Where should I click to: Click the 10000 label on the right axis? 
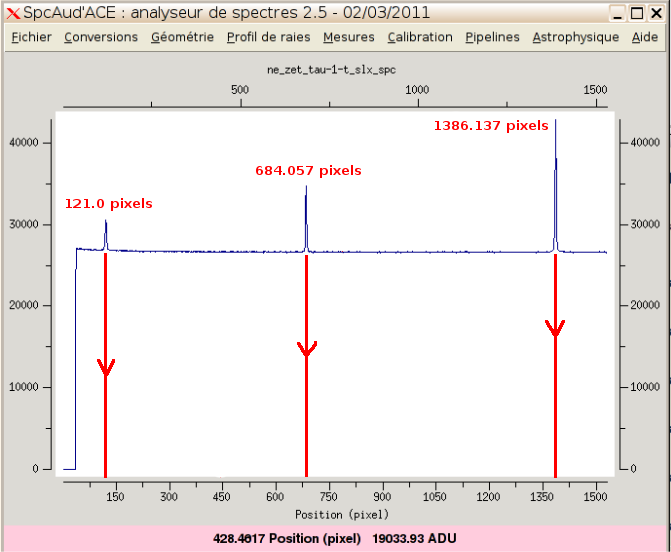point(645,387)
